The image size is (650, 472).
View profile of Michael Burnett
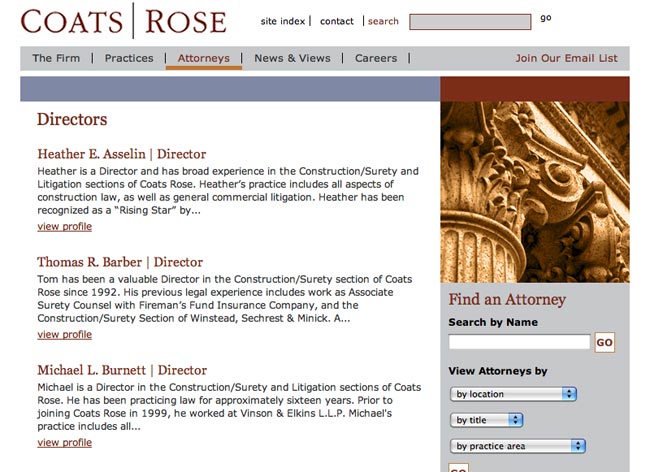pos(65,443)
